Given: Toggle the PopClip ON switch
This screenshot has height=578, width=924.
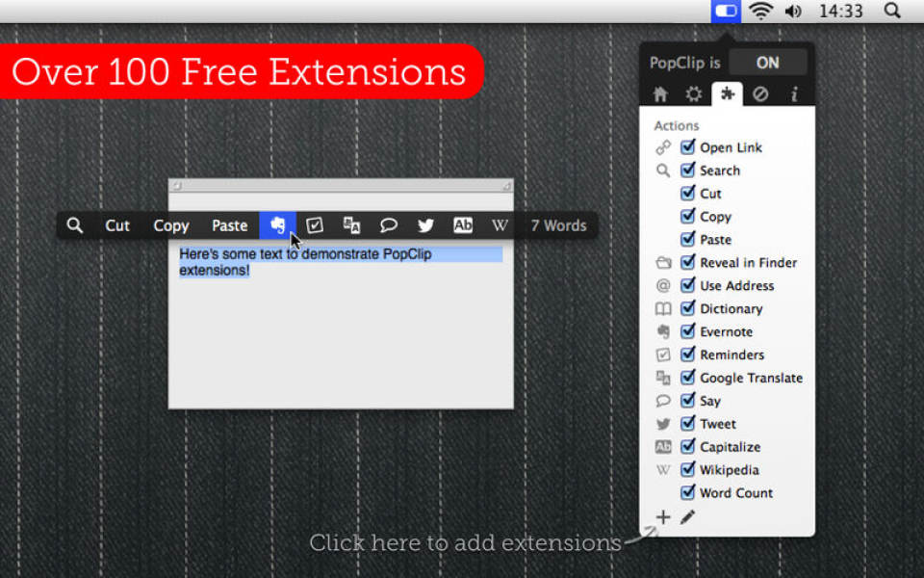Looking at the screenshot, I should [x=767, y=63].
